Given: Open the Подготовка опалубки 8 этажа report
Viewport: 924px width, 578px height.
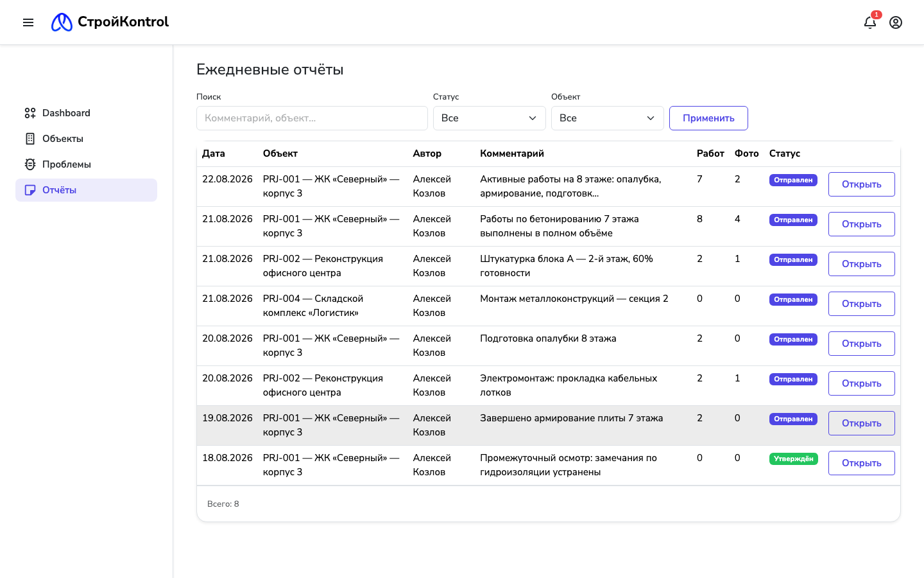Looking at the screenshot, I should point(861,344).
